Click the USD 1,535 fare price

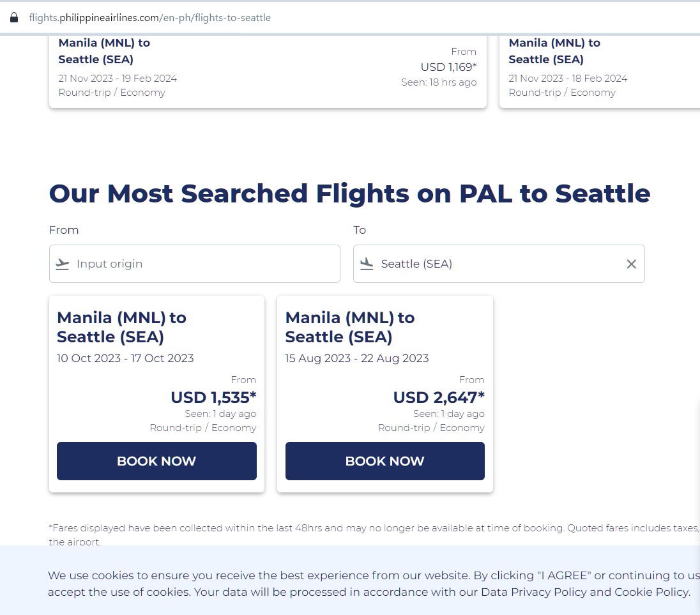coord(213,397)
